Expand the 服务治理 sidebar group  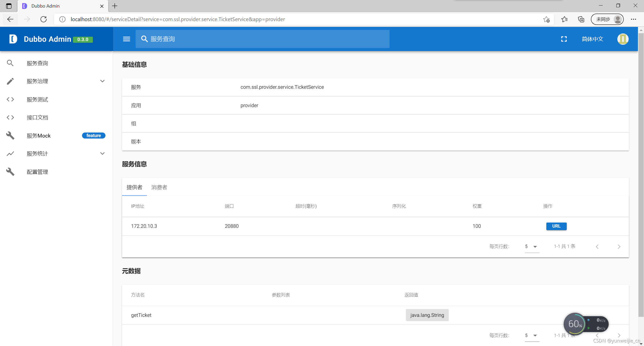102,81
